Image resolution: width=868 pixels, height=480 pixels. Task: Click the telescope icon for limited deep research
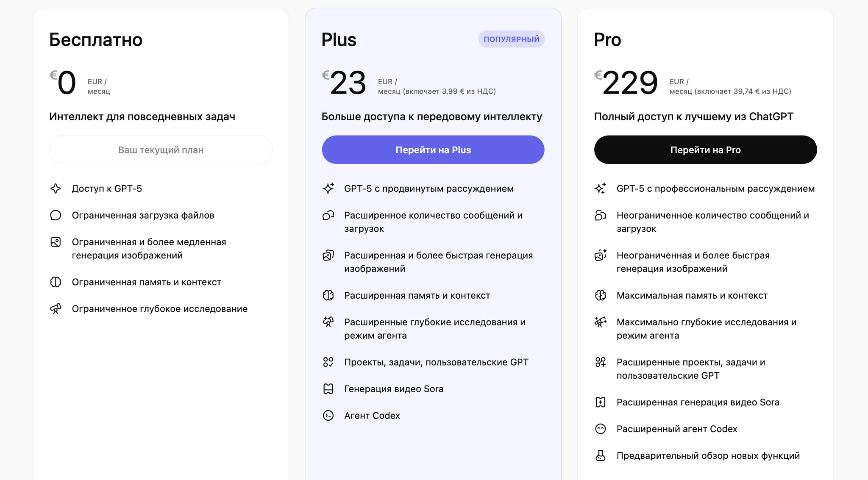tap(56, 309)
